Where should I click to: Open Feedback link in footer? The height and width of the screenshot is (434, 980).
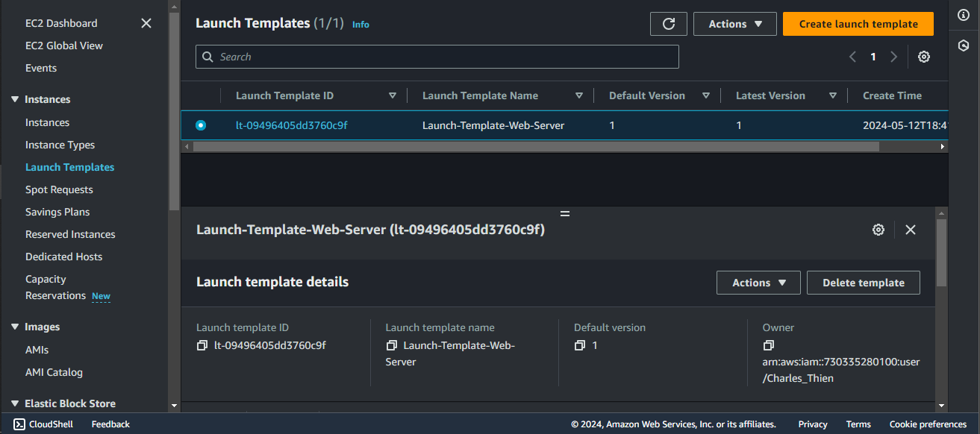[x=110, y=424]
